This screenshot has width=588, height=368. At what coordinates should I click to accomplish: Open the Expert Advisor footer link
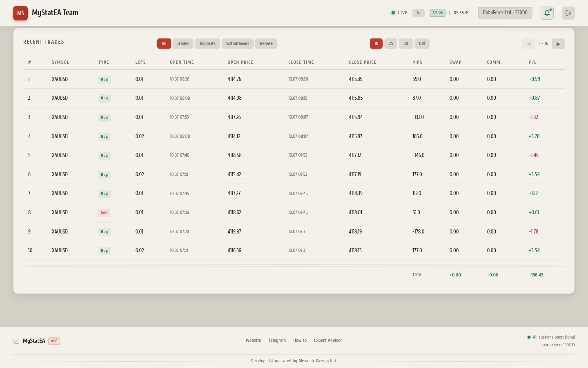pos(328,341)
